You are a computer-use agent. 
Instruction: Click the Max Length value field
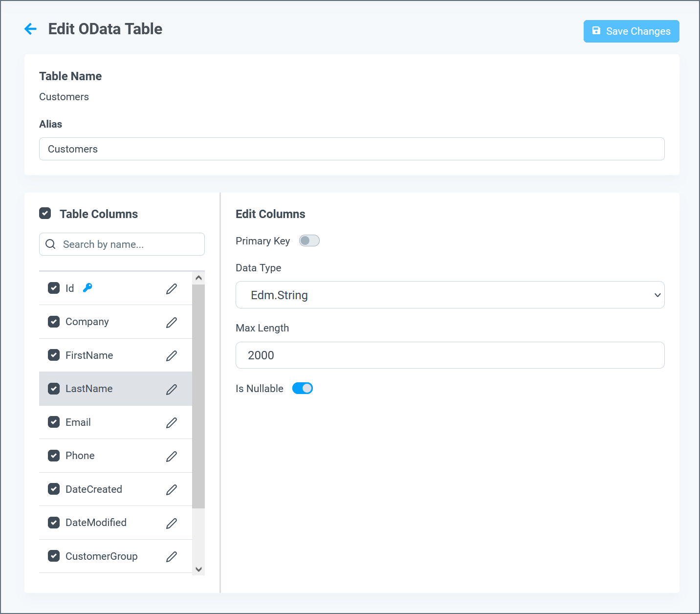tap(449, 355)
